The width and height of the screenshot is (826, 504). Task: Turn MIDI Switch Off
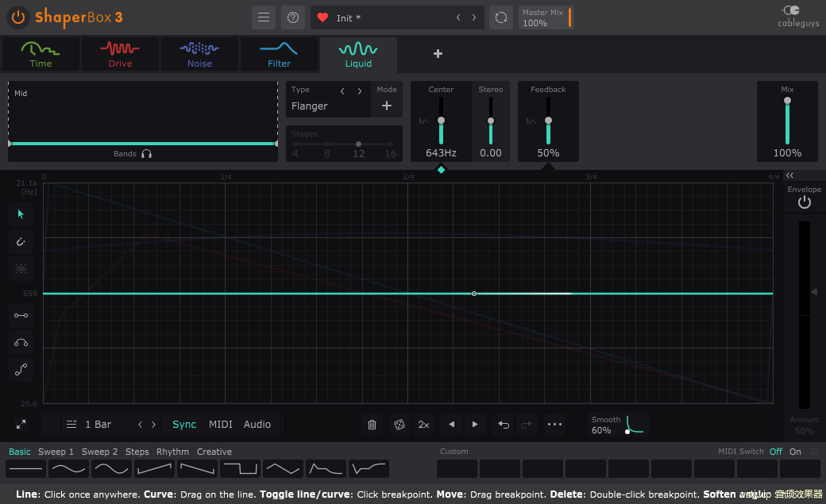click(x=775, y=452)
